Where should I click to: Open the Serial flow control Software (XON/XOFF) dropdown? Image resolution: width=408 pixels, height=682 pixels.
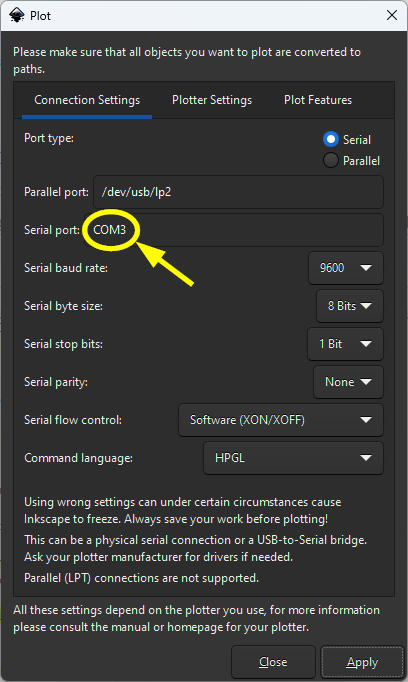(281, 420)
